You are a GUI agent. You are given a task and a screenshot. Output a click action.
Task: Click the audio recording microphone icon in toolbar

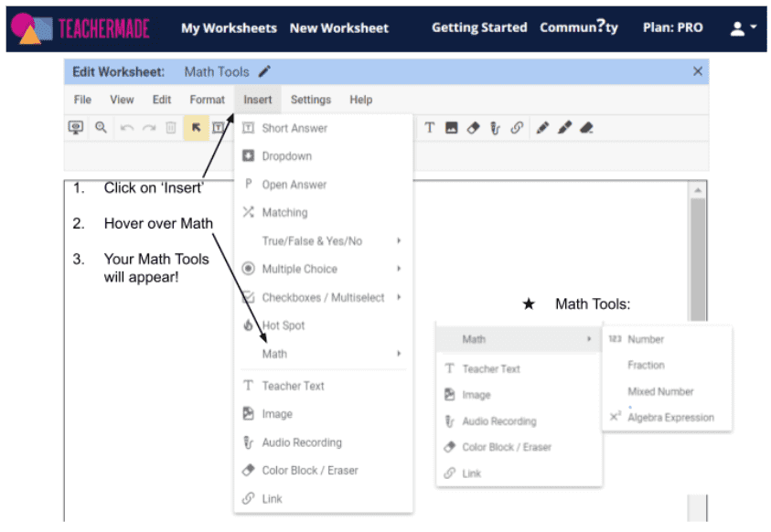[x=495, y=128]
